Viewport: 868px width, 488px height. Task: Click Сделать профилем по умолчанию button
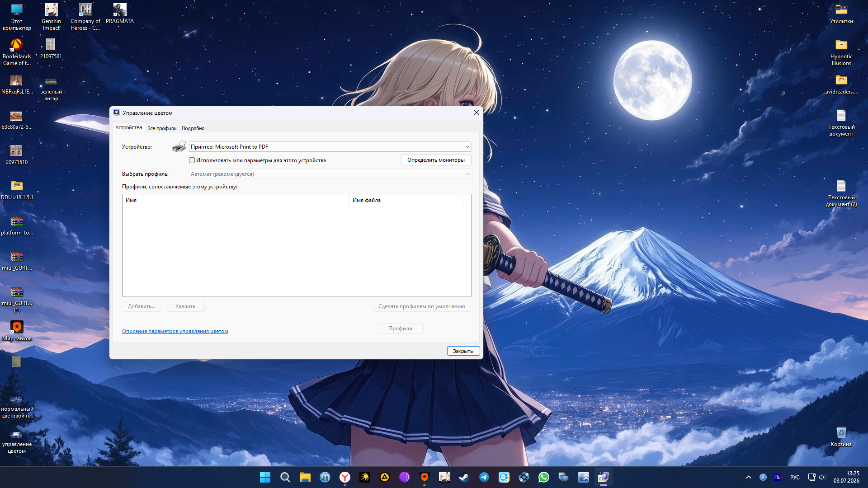[x=422, y=306]
